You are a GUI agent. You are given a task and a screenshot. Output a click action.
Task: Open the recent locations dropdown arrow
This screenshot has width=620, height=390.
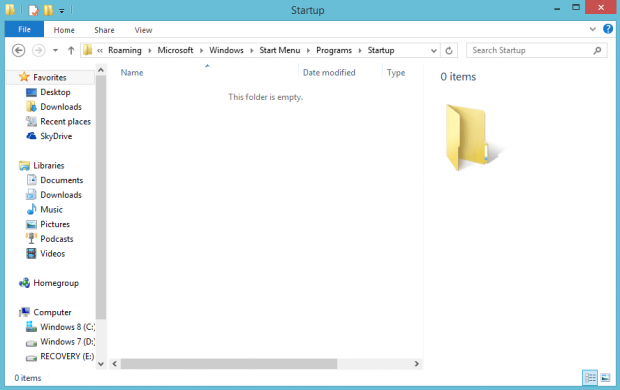55,50
